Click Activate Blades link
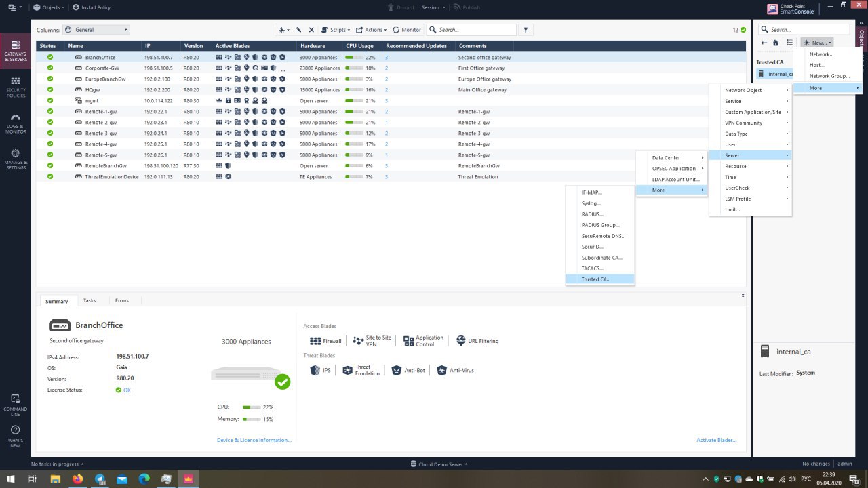 point(716,440)
